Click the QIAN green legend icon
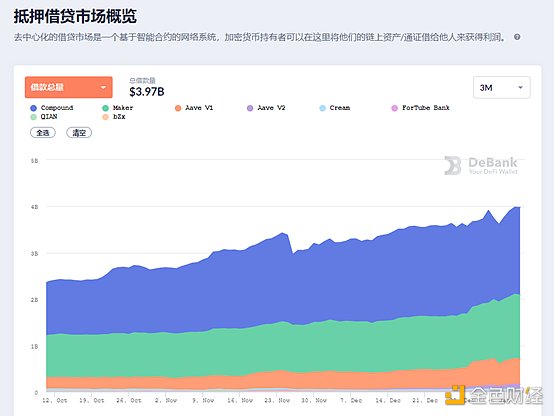554x416 pixels. click(34, 117)
